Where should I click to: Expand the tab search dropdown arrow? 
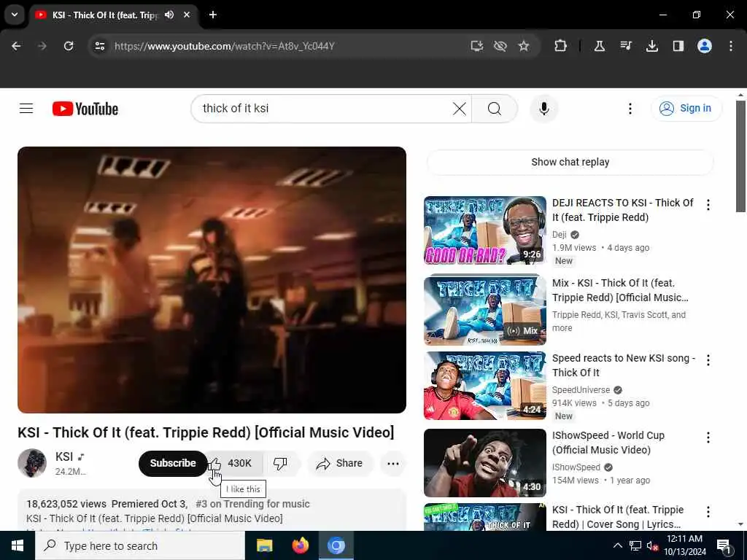(x=15, y=15)
